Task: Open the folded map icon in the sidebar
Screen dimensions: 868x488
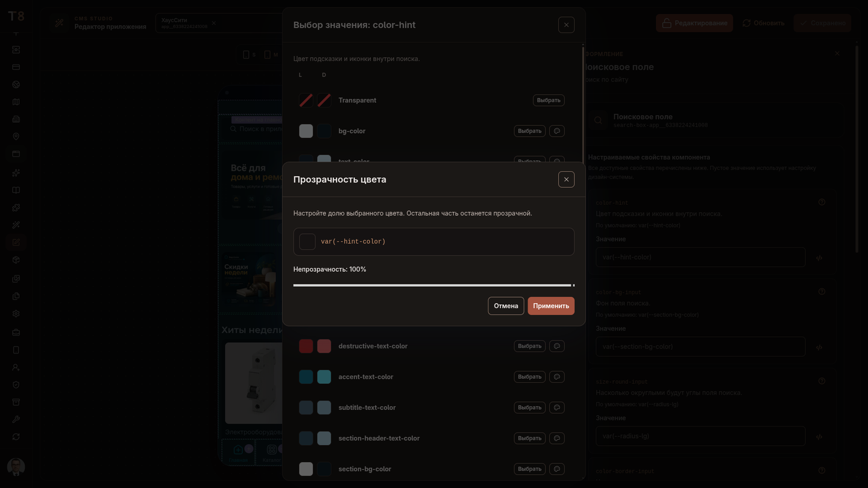Action: (16, 102)
